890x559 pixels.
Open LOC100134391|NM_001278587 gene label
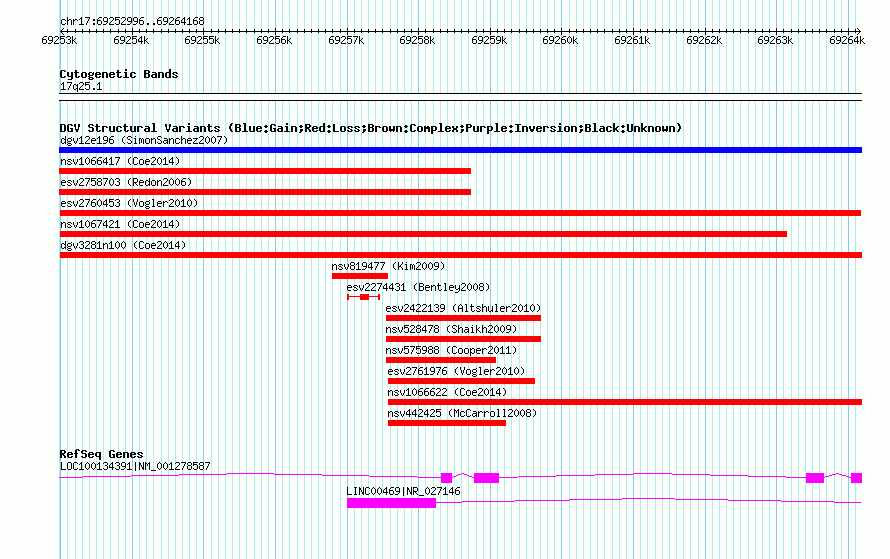(x=135, y=466)
